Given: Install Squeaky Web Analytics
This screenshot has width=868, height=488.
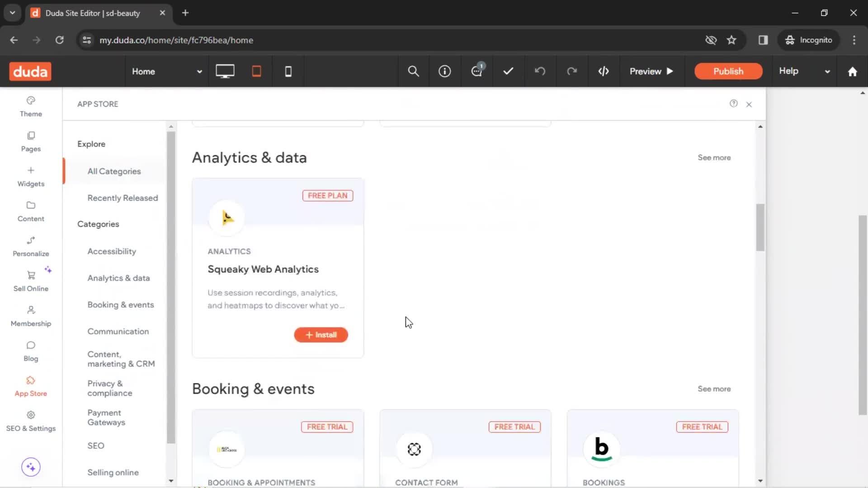Looking at the screenshot, I should pyautogui.click(x=321, y=335).
